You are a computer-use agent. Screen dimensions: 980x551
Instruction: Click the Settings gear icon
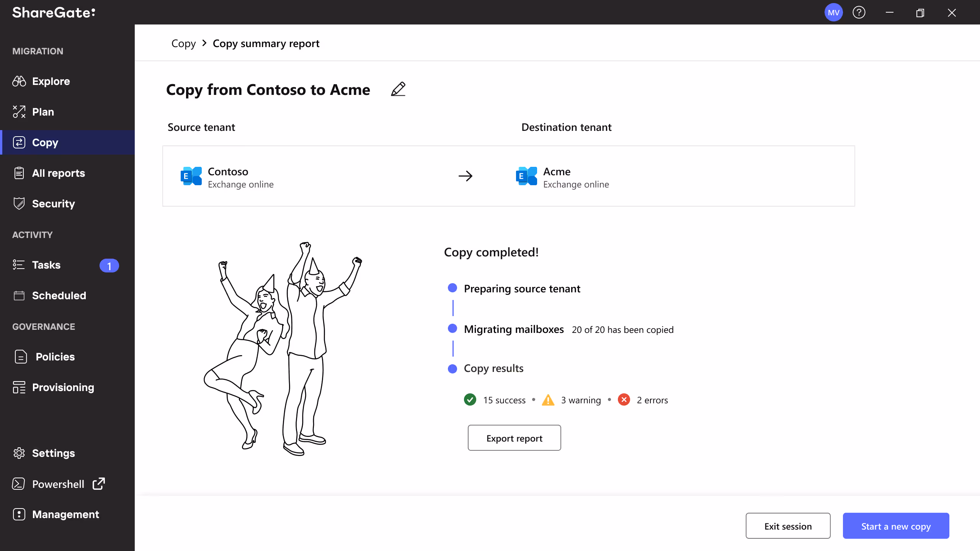click(19, 453)
